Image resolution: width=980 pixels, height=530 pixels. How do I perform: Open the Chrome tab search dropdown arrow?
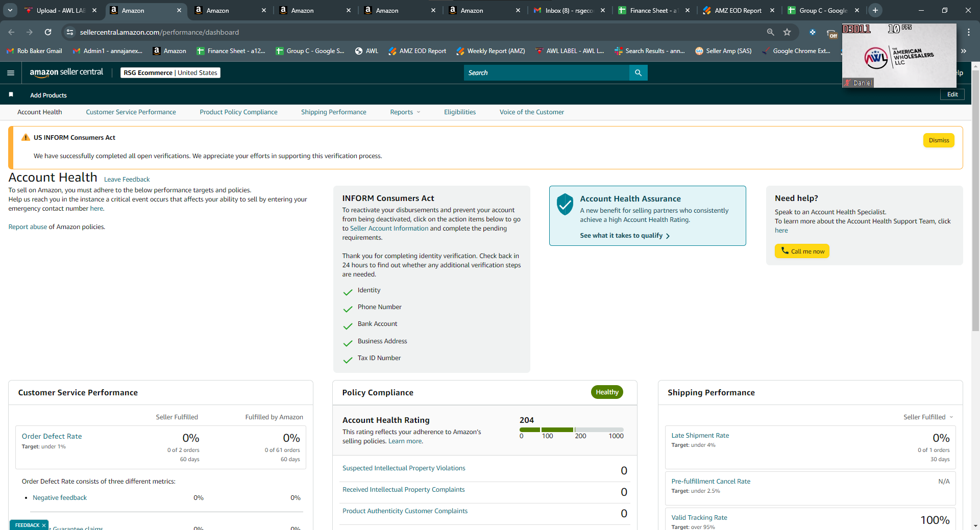pyautogui.click(x=10, y=10)
